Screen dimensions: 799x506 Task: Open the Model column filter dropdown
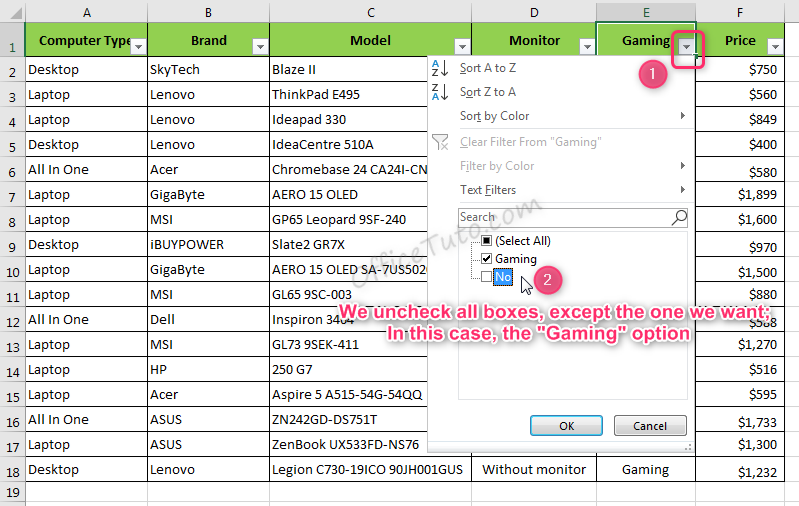coord(462,47)
